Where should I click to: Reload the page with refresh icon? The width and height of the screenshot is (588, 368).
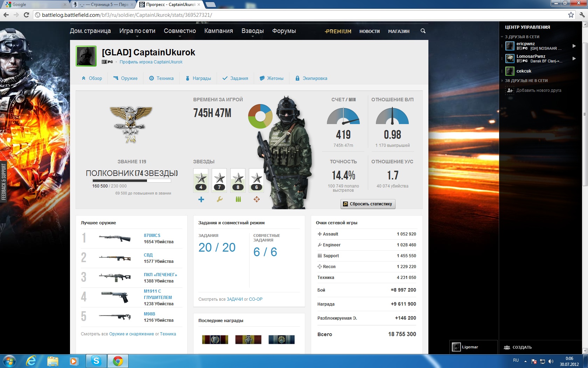coord(26,15)
